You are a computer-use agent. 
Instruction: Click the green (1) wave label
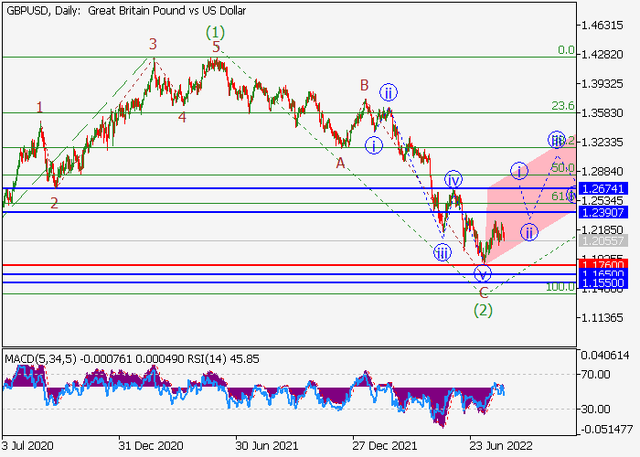(x=216, y=32)
